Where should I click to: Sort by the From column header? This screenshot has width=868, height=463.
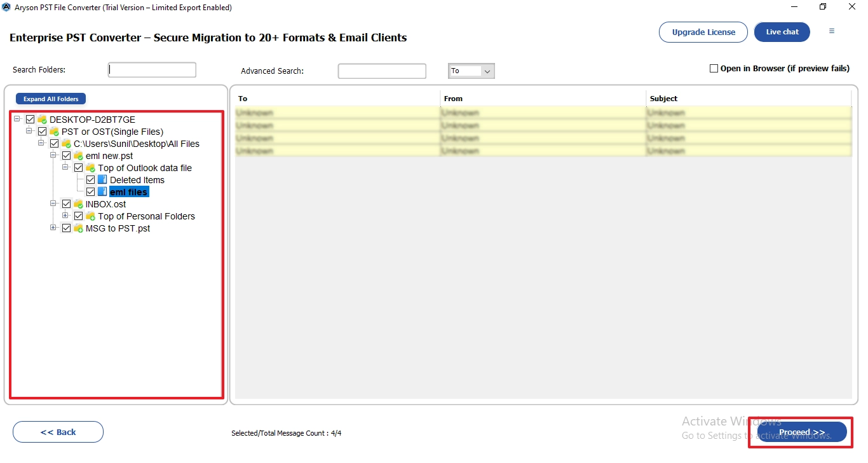pos(543,99)
